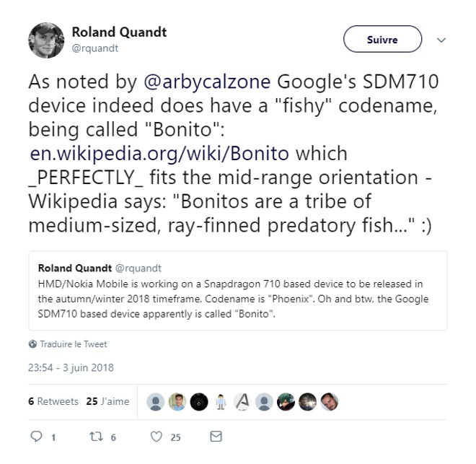
Task: Click the first grey default avatar among likers
Action: 154,402
